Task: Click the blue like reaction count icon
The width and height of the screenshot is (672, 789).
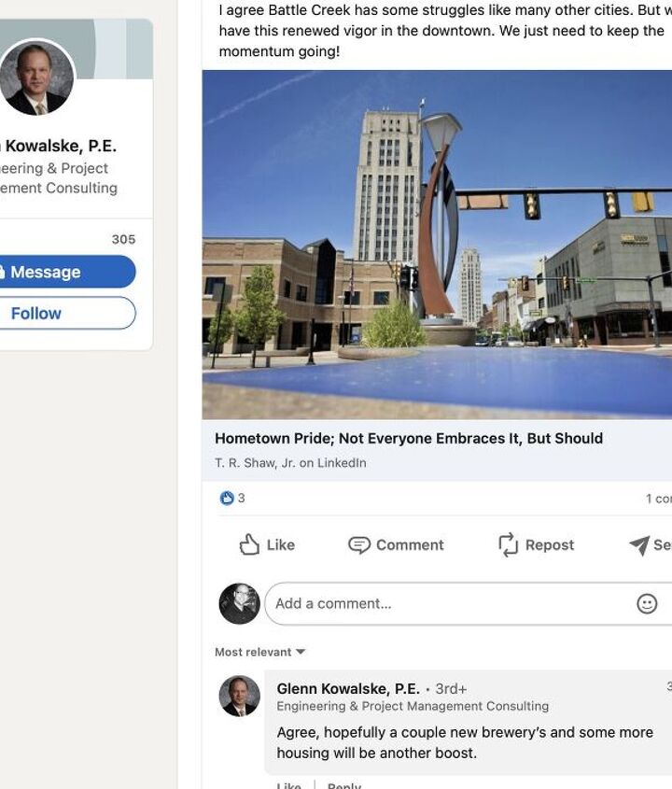Action: 227,499
